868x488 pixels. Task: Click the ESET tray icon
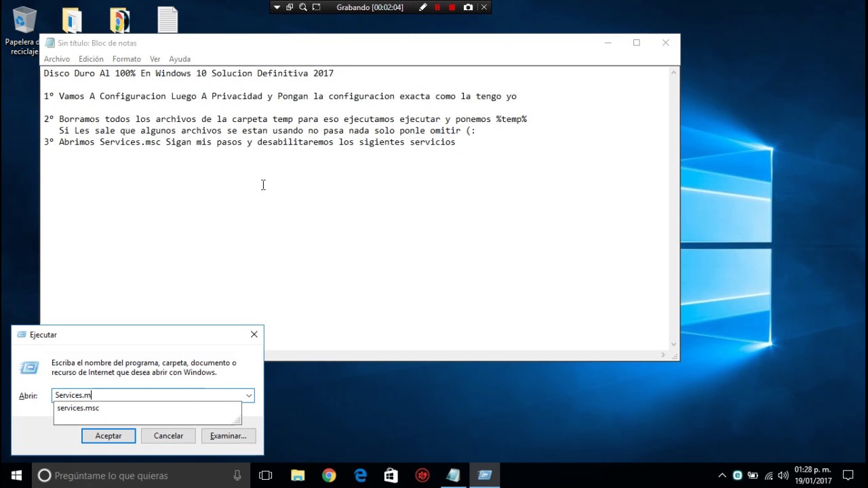tap(737, 475)
